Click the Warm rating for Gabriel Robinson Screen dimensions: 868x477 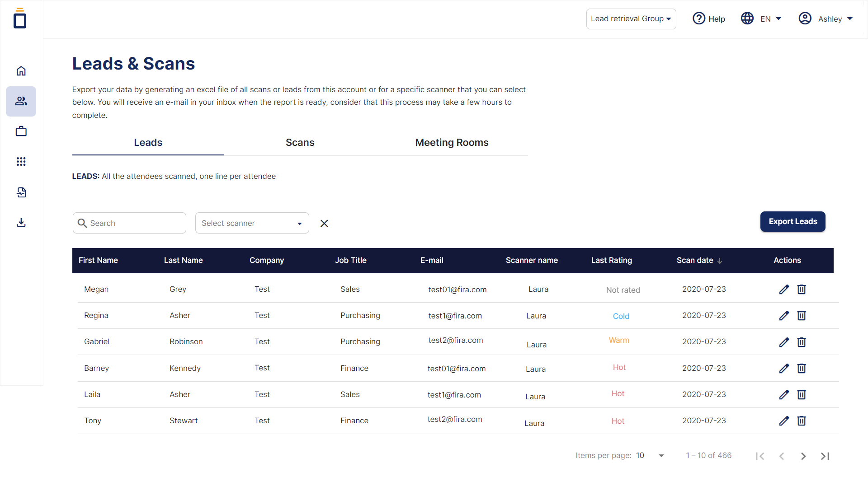(619, 341)
